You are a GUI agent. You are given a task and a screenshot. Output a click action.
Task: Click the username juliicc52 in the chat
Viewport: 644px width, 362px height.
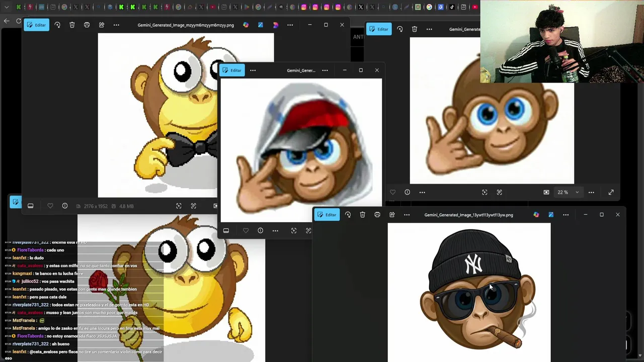30,282
